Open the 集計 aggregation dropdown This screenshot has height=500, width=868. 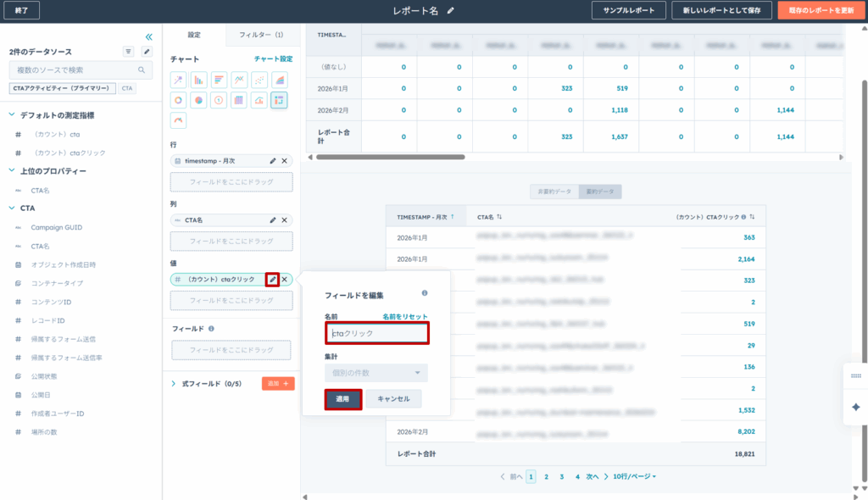[376, 373]
